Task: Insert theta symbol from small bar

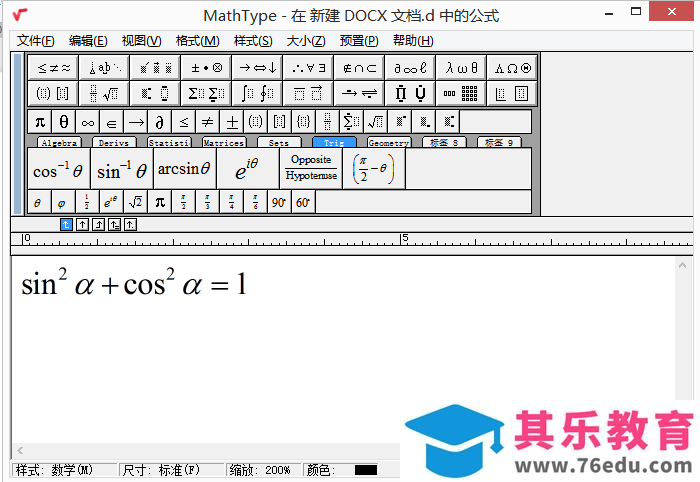Action: point(64,121)
